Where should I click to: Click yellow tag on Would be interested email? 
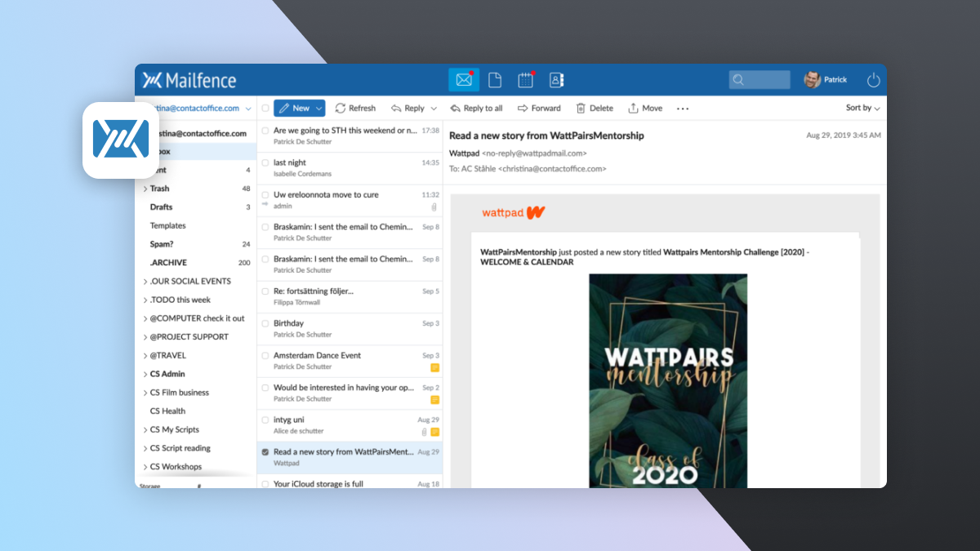[435, 400]
